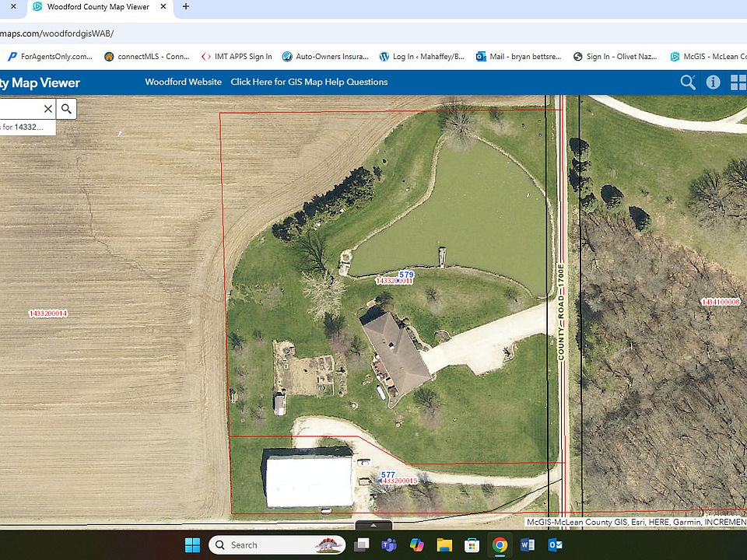Show search results for 14332 suggestion

tap(27, 127)
